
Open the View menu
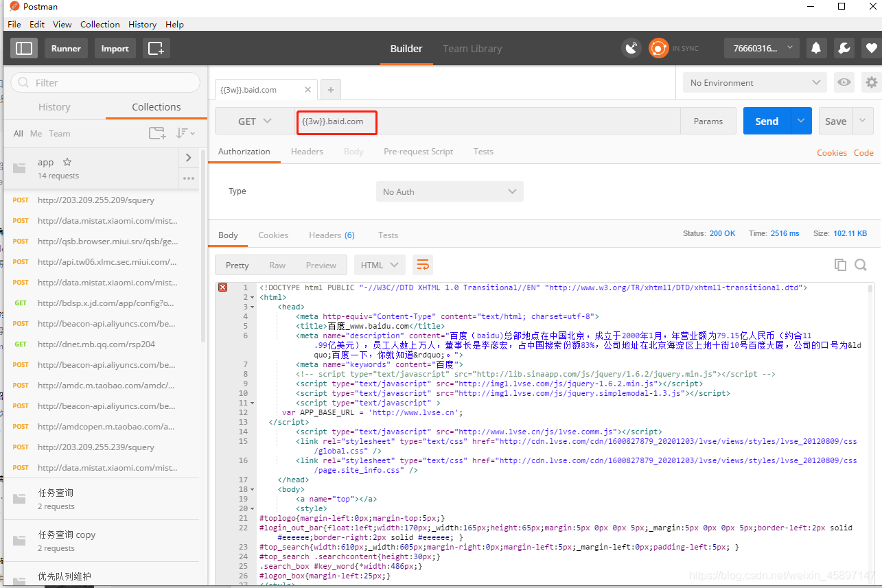click(x=62, y=24)
